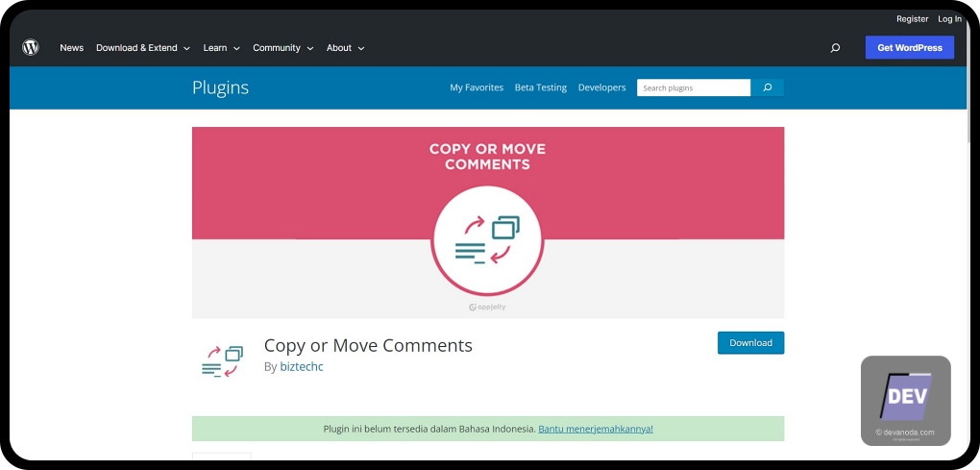The height and width of the screenshot is (470, 980).
Task: Focus the Search plugins input field
Action: coord(694,87)
